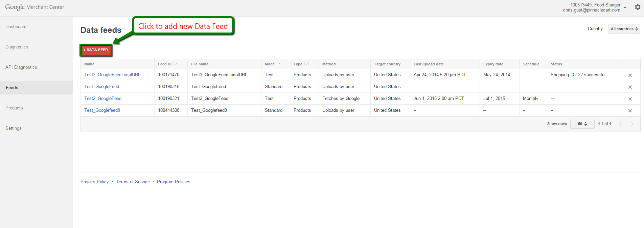
Task: Open the Test3_GoogleFeedLocalURL feed link
Action: coord(112,75)
